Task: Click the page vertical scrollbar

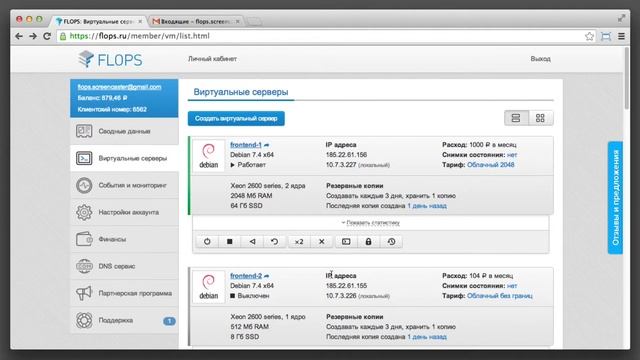Action: pos(627,78)
